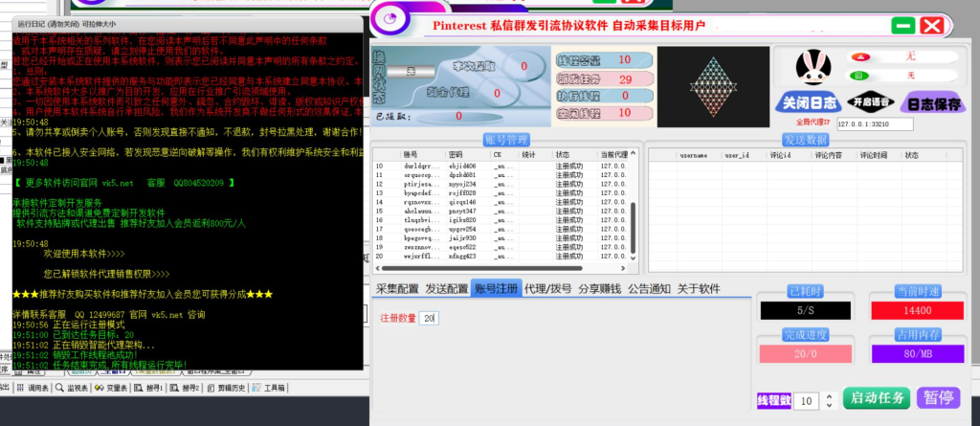980x426 pixels.
Task: Open 调用表 in the bottom IDE toolbar
Action: [x=33, y=388]
